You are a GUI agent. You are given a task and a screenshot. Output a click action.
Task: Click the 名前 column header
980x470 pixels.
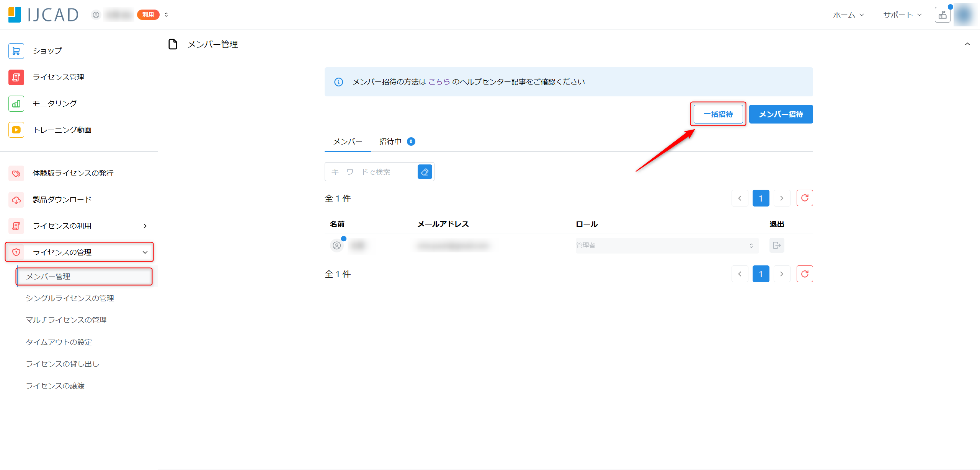pyautogui.click(x=337, y=224)
